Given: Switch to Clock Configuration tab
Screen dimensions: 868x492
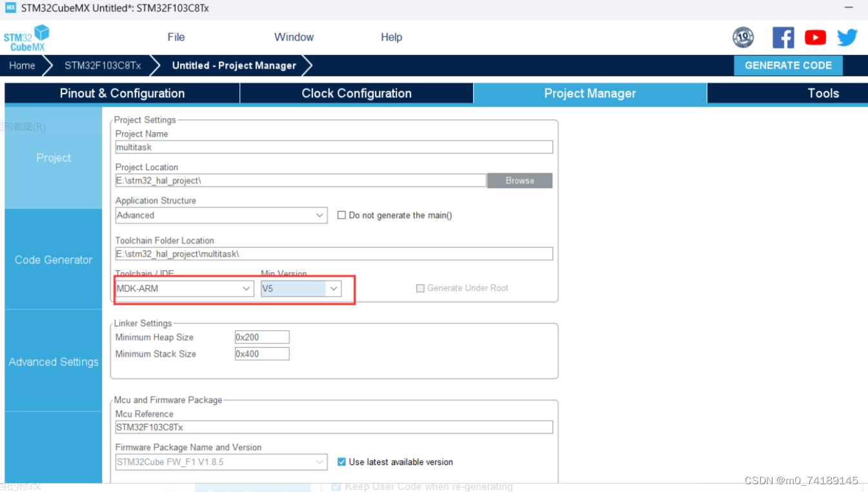Looking at the screenshot, I should 357,93.
